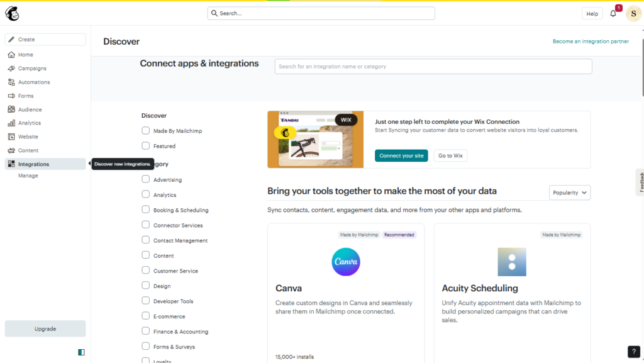
Task: Click the Automations icon in sidebar
Action: pyautogui.click(x=11, y=82)
